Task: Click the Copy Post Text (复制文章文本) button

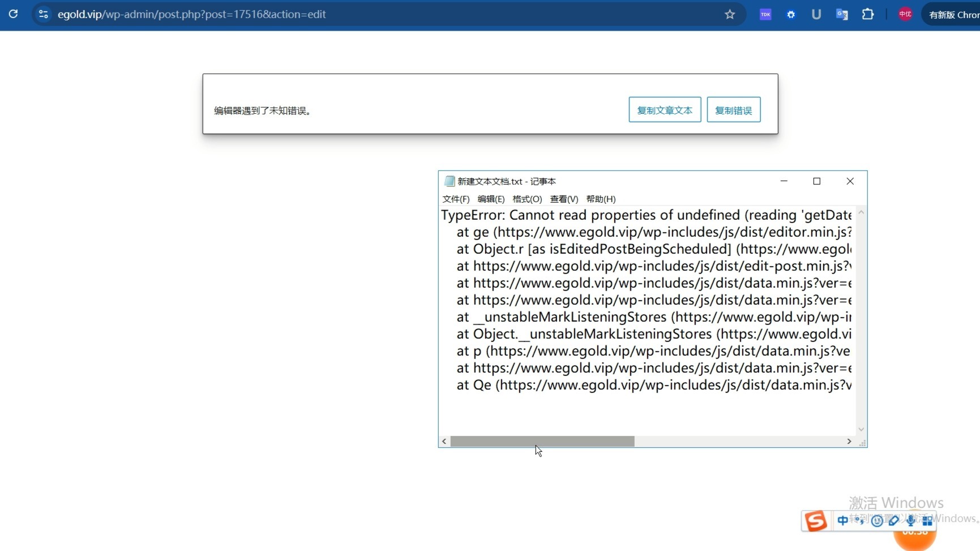Action: (x=665, y=110)
